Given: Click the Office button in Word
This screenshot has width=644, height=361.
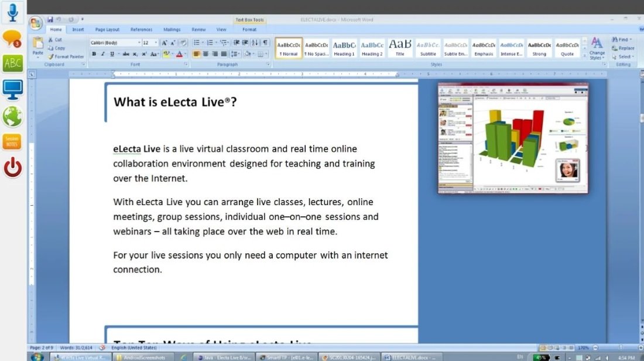Looking at the screenshot, I should [x=36, y=23].
